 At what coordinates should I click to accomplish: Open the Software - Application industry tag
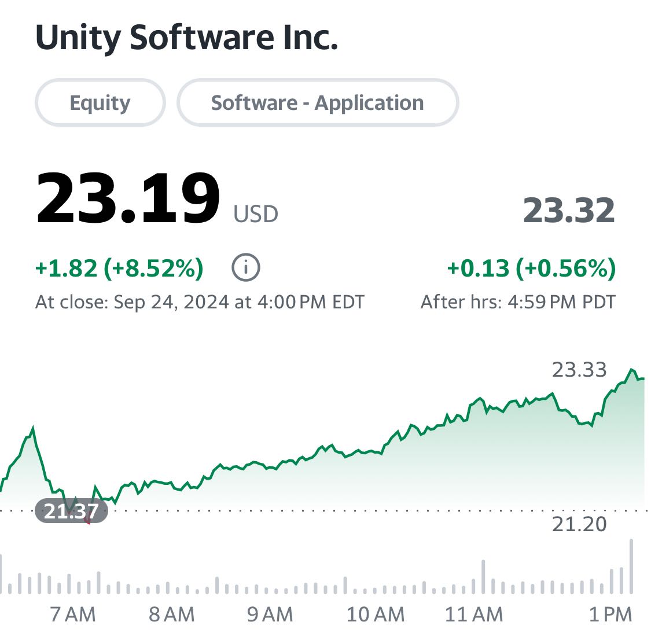point(318,102)
